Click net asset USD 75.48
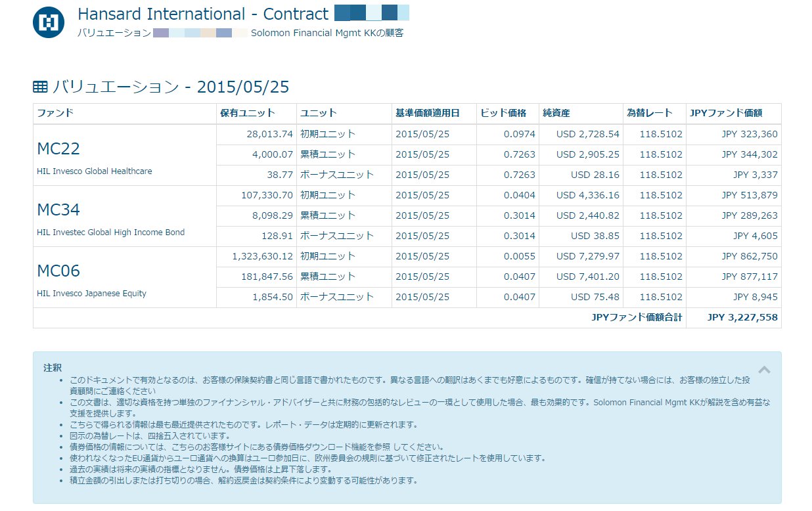This screenshot has height=511, width=812. pyautogui.click(x=595, y=297)
